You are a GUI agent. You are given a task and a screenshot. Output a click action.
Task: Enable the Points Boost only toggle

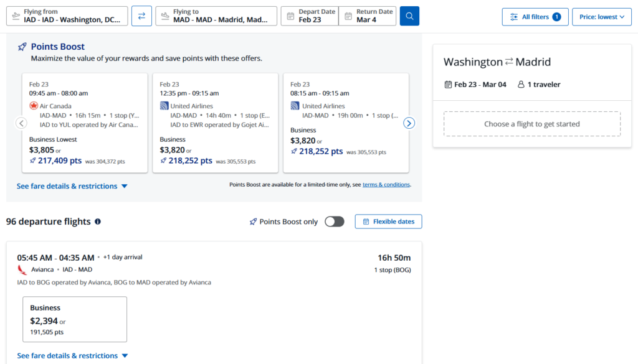pyautogui.click(x=334, y=222)
